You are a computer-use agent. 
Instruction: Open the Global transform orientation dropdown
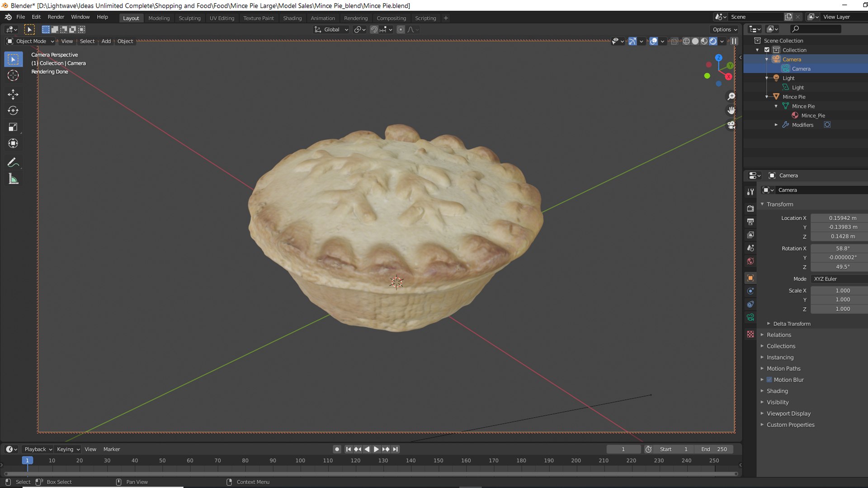(331, 29)
